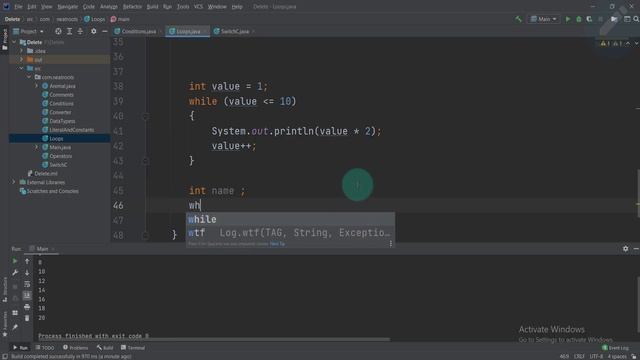Collapse the com.neatroots package
Viewport: 640px width, 360px height.
tap(29, 77)
